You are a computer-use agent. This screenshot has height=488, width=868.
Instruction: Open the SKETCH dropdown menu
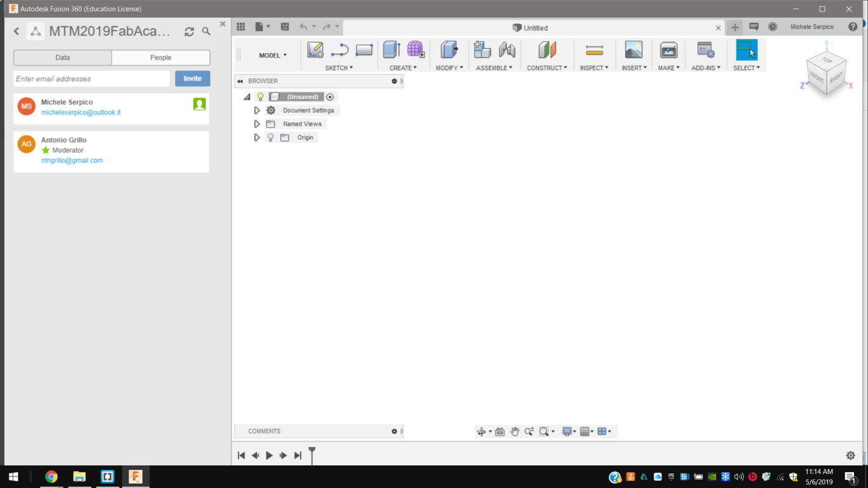click(x=339, y=67)
